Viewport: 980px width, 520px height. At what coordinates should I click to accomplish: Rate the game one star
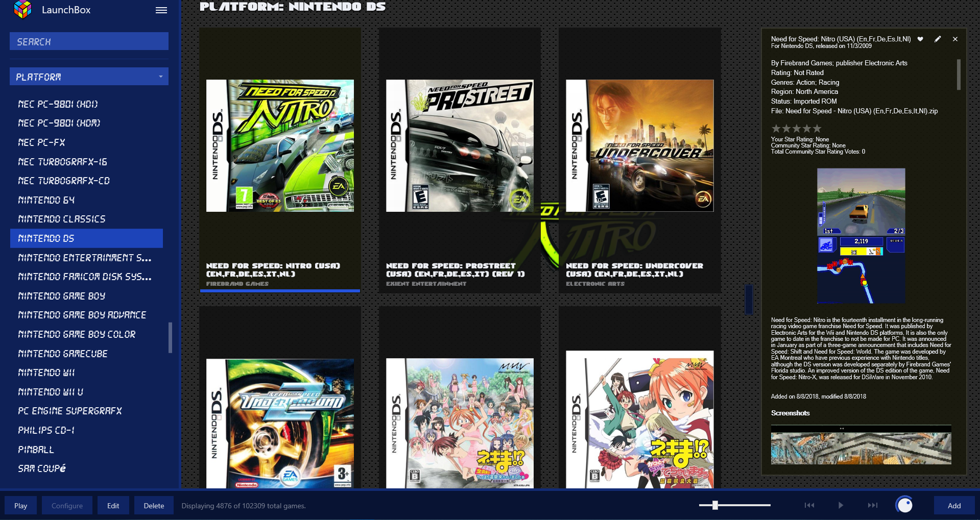(x=776, y=129)
